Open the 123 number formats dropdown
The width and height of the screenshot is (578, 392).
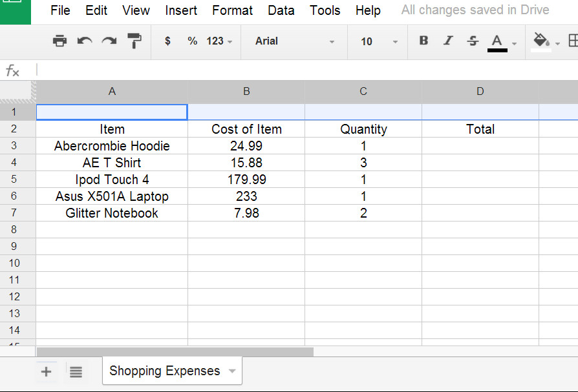click(x=219, y=41)
